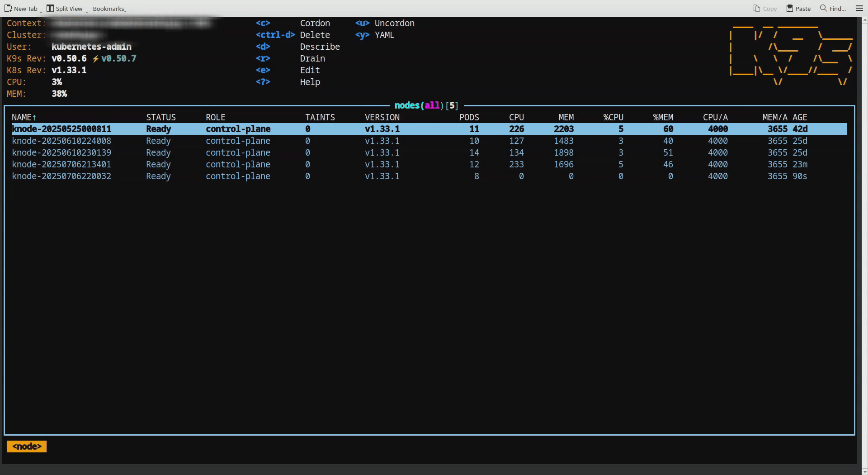
Task: Open the Bookmarks menu
Action: 109,9
